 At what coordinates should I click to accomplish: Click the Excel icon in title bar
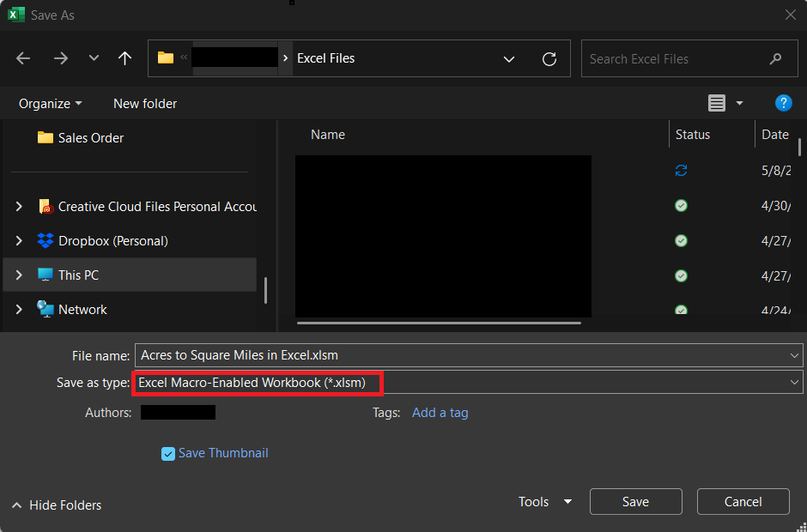point(16,15)
